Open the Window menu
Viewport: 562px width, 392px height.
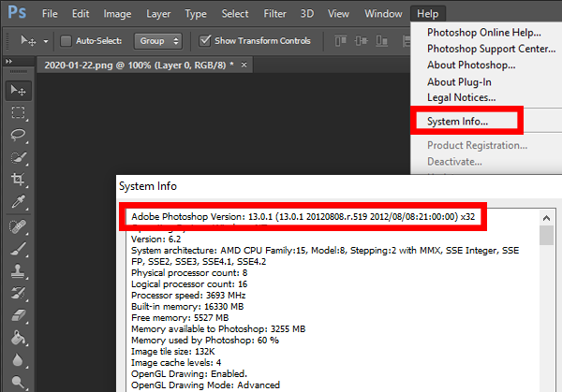pyautogui.click(x=383, y=14)
